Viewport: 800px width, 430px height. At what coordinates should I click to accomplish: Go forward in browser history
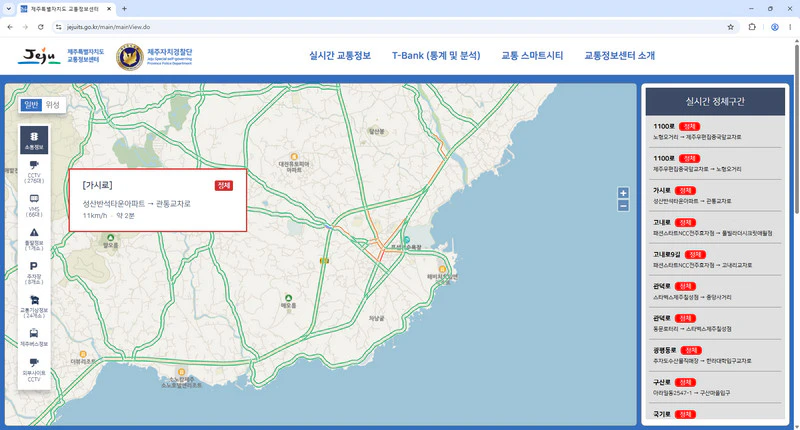coord(25,27)
